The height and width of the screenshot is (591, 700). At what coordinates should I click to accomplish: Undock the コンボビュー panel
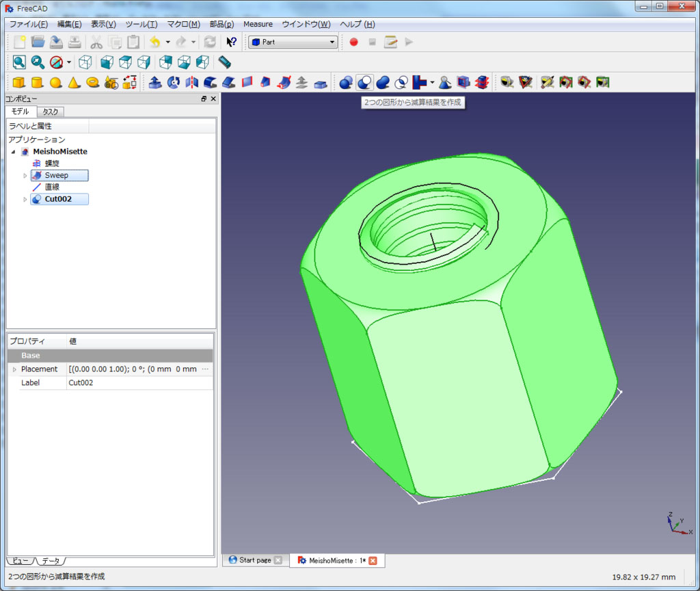coord(204,98)
